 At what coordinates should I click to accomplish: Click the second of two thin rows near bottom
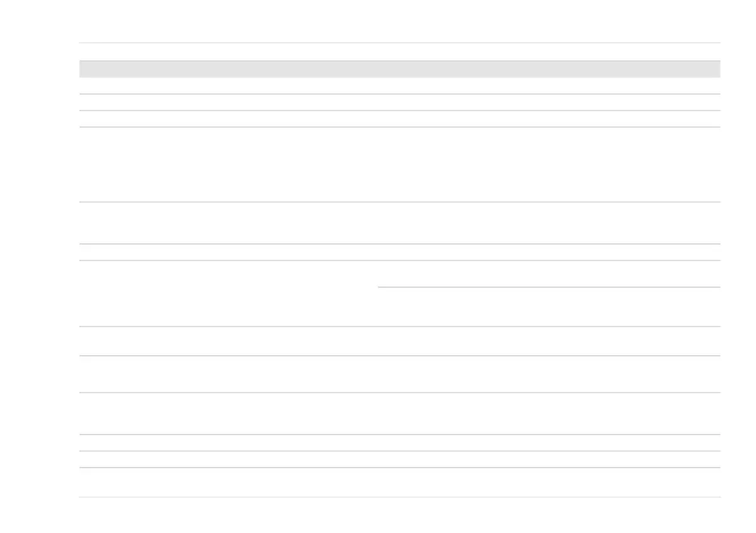pos(399,459)
